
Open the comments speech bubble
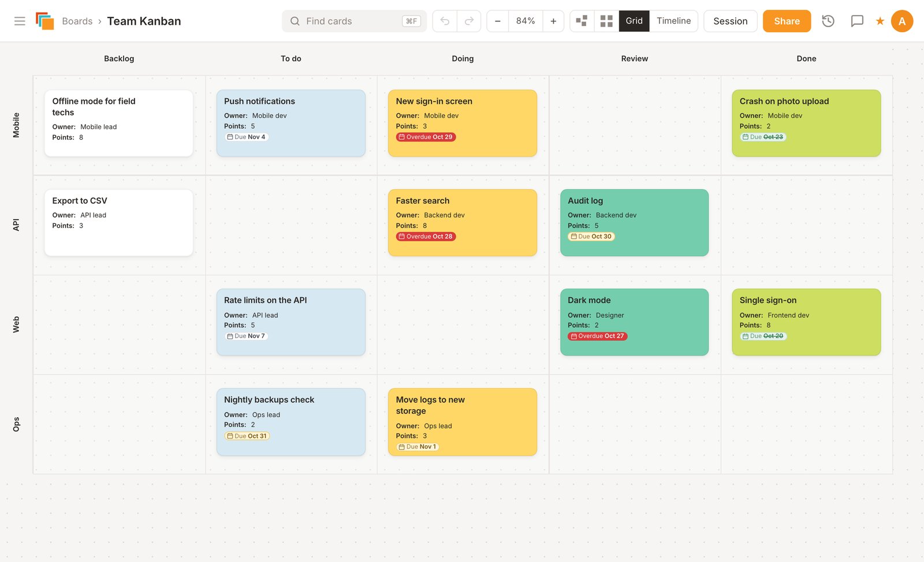tap(857, 21)
